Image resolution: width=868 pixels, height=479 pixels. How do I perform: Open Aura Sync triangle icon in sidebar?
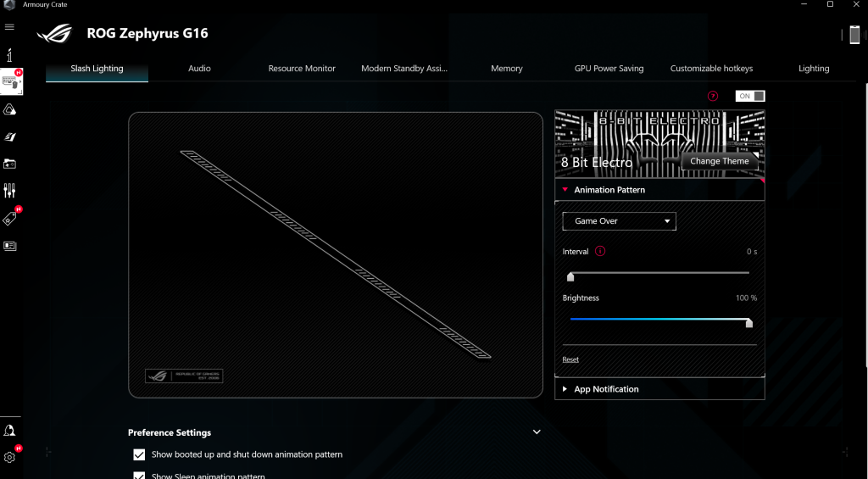[x=10, y=109]
